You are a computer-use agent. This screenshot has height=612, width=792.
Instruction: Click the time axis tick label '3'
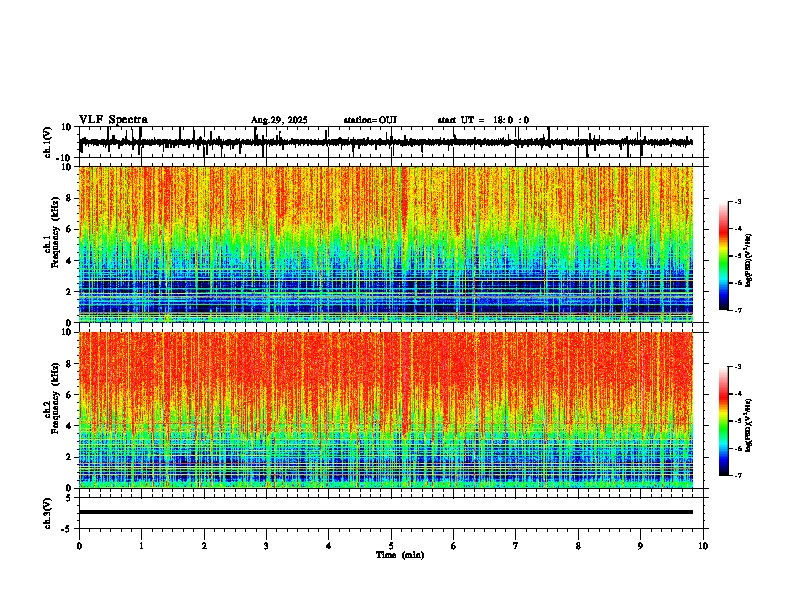tap(266, 546)
